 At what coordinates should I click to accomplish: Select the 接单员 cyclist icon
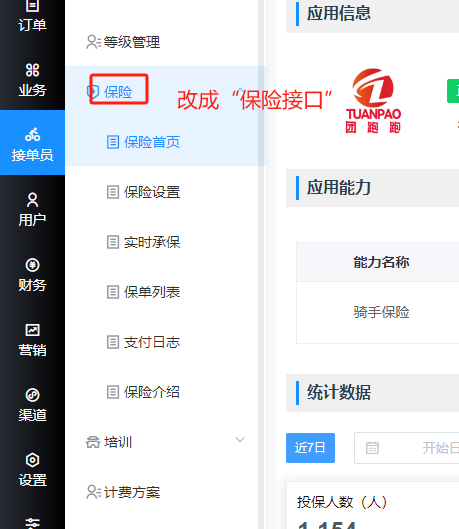pyautogui.click(x=32, y=135)
